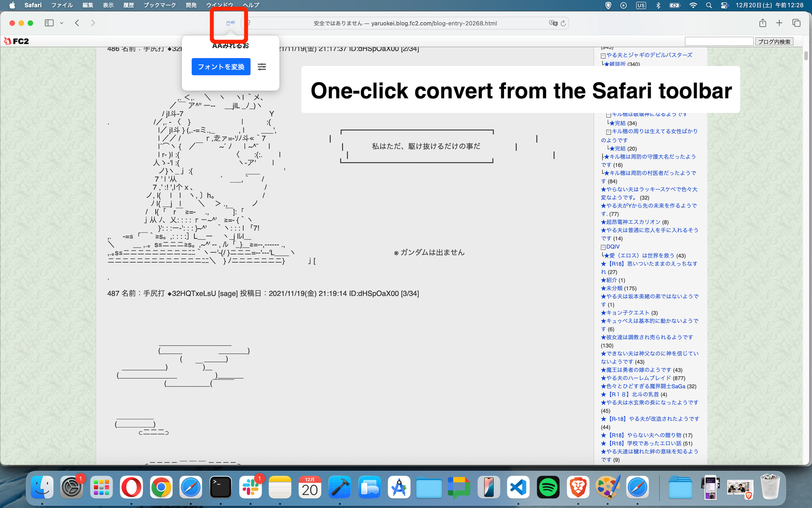
Task: Open System Settings from the Dock
Action: pos(71,487)
